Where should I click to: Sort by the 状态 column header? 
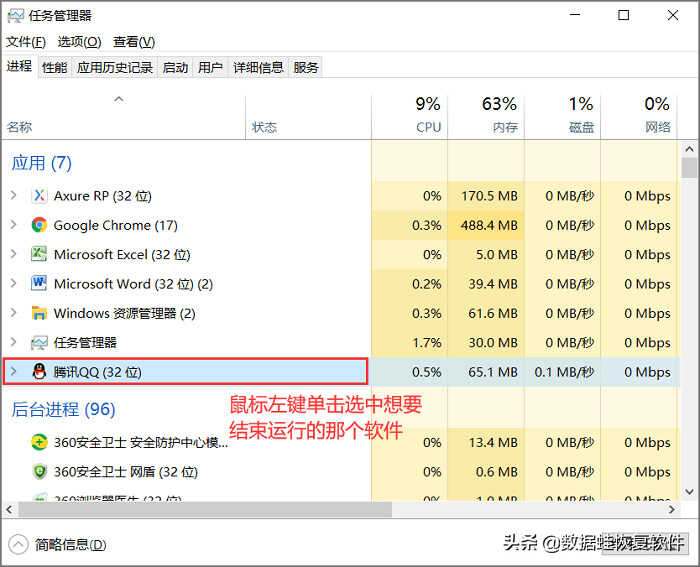coord(308,117)
